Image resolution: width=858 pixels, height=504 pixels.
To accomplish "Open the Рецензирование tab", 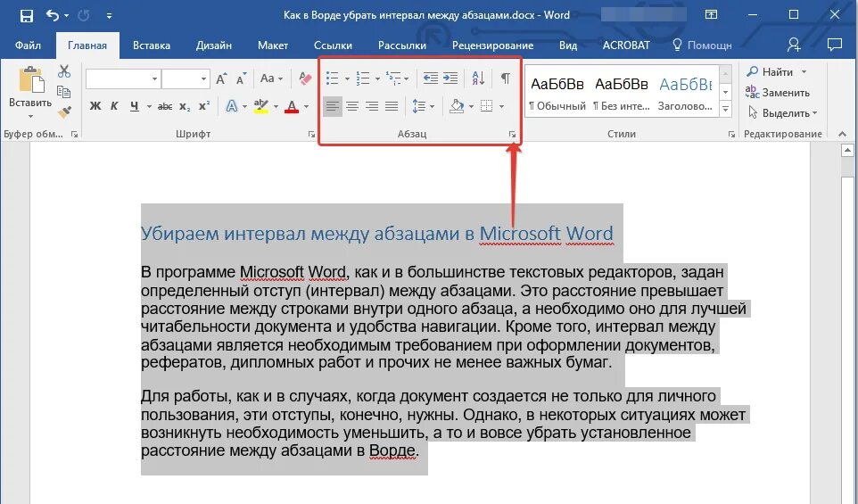I will [492, 45].
